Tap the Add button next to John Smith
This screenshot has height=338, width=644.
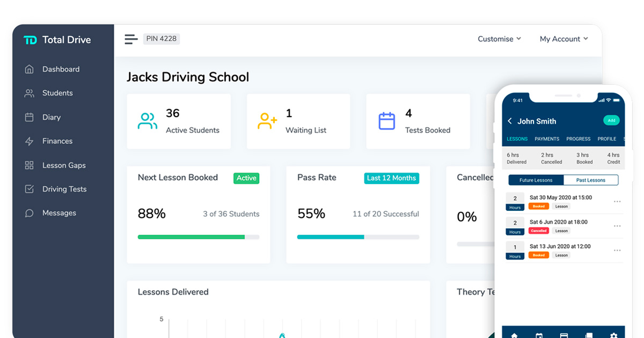click(x=611, y=120)
